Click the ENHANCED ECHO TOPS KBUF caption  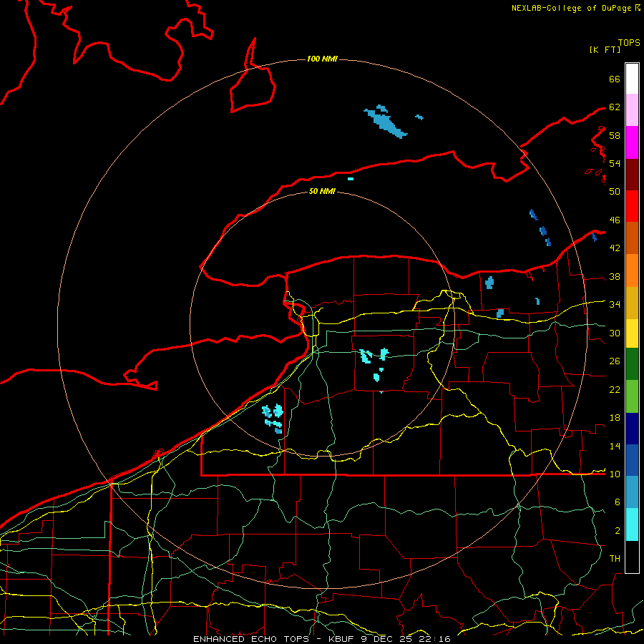[x=321, y=639]
